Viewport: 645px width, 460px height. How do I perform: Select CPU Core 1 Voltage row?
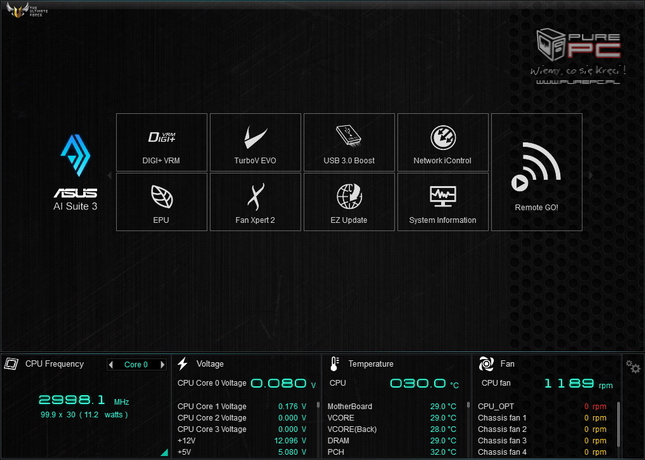tap(242, 407)
